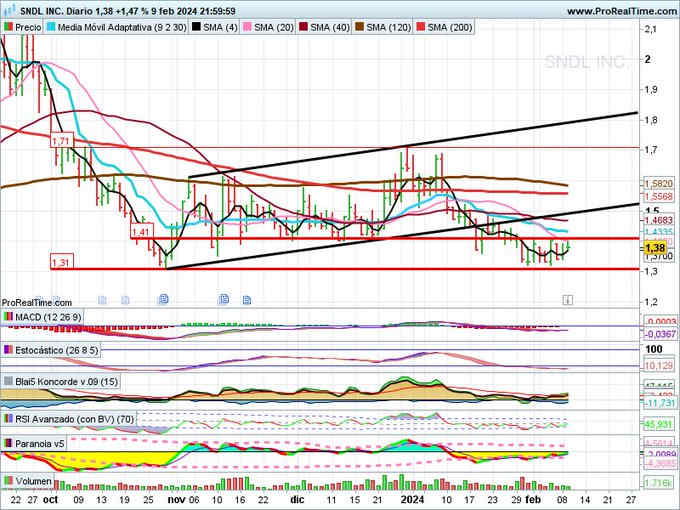
Task: Click the nov date axis label
Action: [176, 500]
